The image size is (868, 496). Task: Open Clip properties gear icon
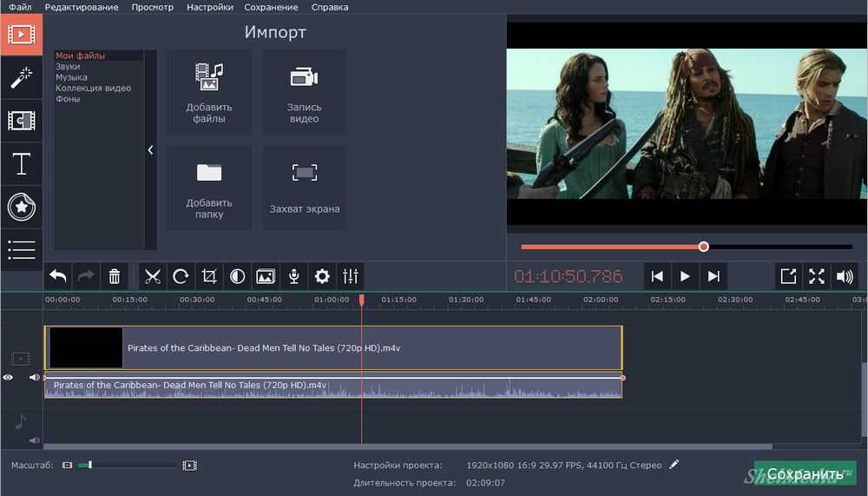tap(322, 276)
